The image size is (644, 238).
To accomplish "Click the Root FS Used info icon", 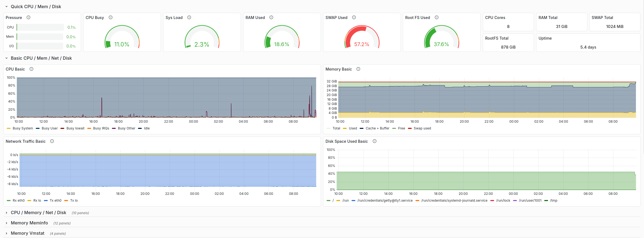I will pyautogui.click(x=437, y=17).
